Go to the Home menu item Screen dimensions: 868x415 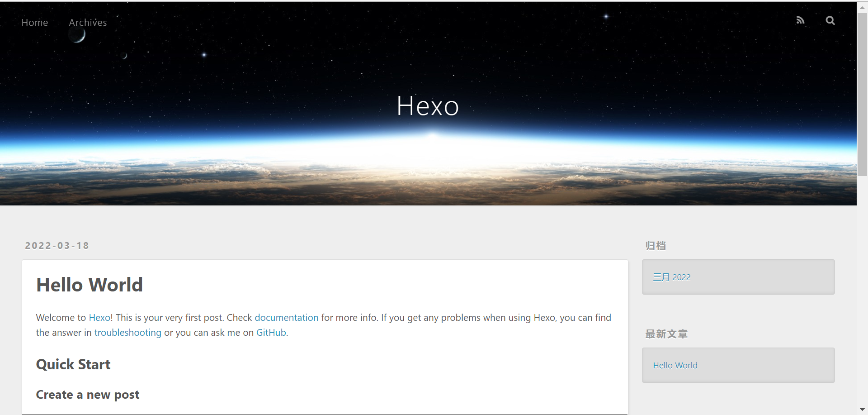[x=35, y=23]
